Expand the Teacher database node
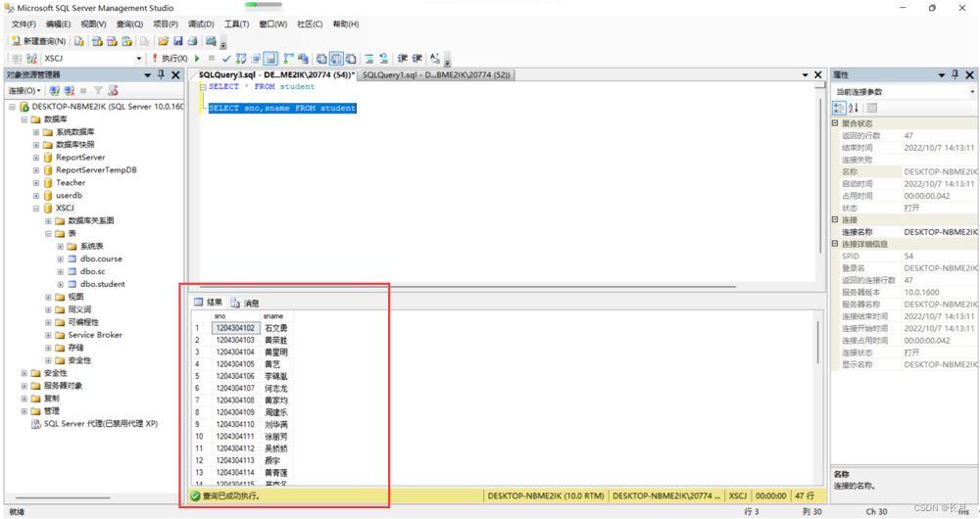The height and width of the screenshot is (519, 980). coord(36,182)
